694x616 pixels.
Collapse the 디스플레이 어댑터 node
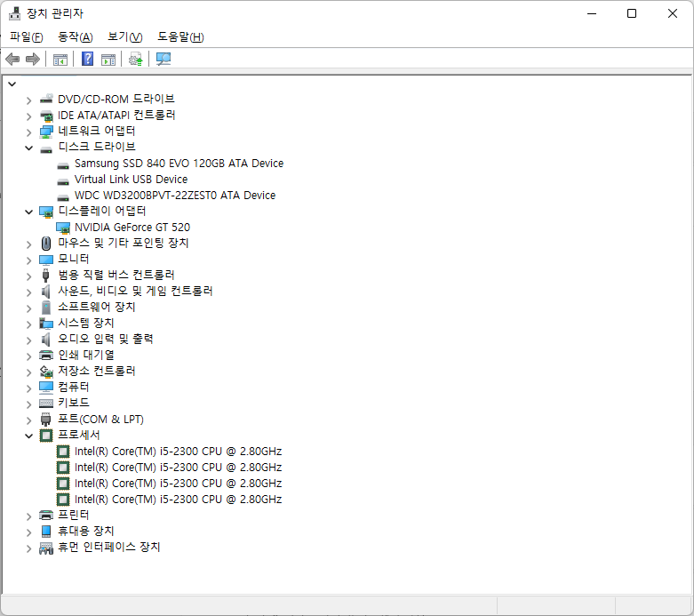[x=28, y=212]
